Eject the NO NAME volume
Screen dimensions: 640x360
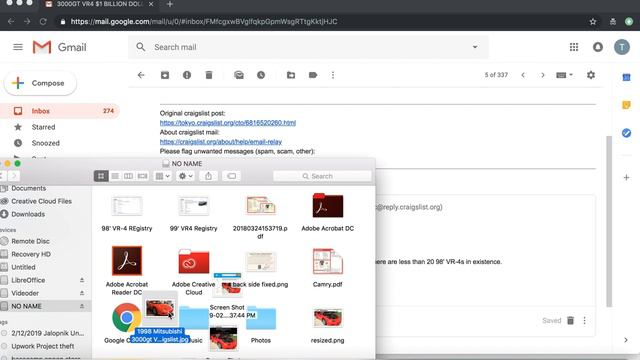(82, 306)
